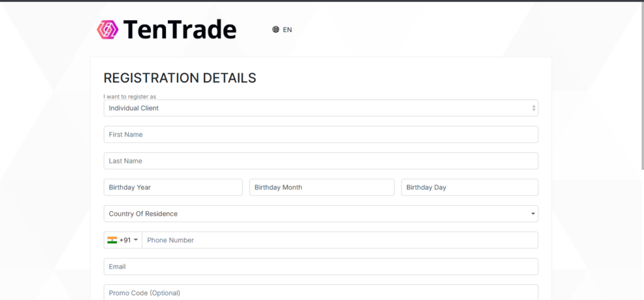Screen dimensions: 644x300
Task: Click the Country Of Residence caret arrow
Action: click(533, 214)
